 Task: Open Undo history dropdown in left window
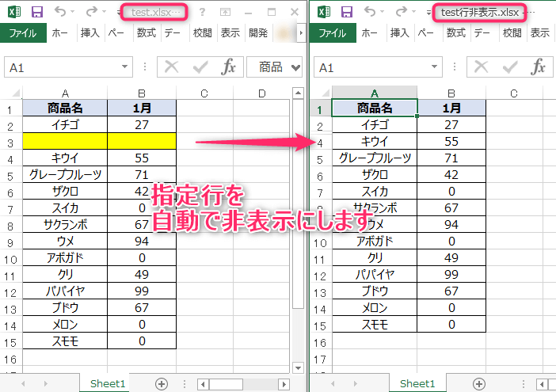point(74,12)
